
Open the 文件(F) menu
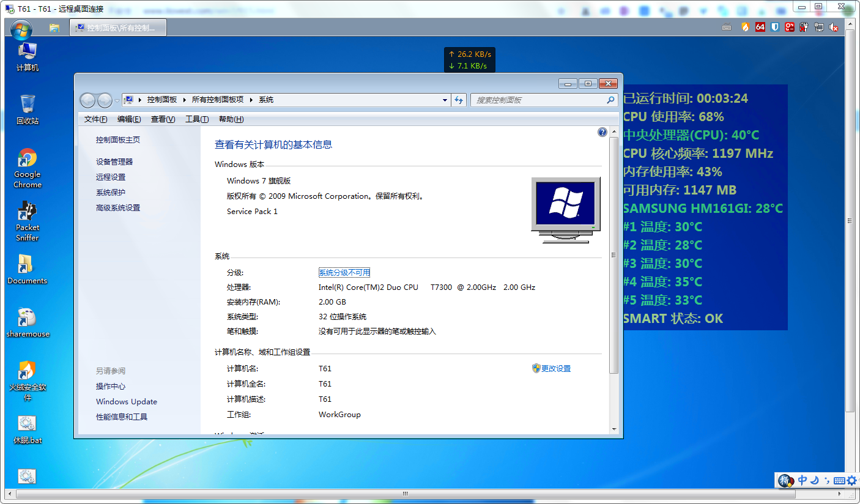[96, 119]
